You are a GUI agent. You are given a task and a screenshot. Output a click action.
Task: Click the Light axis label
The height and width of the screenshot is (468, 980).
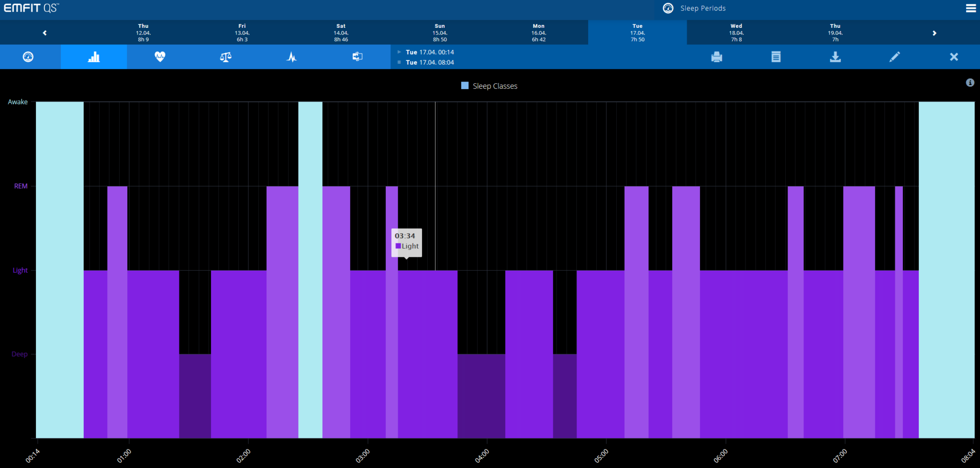[20, 270]
